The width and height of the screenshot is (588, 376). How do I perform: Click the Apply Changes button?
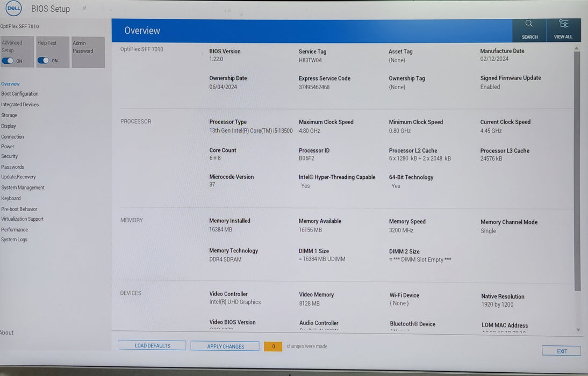[225, 346]
